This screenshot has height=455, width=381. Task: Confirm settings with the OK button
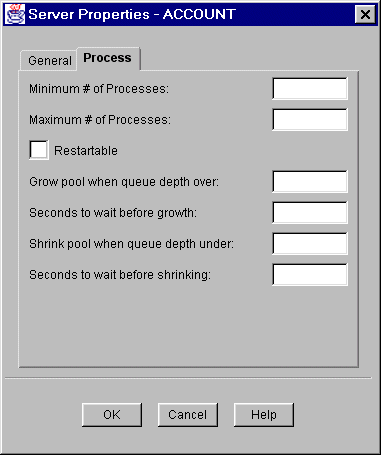click(x=112, y=415)
